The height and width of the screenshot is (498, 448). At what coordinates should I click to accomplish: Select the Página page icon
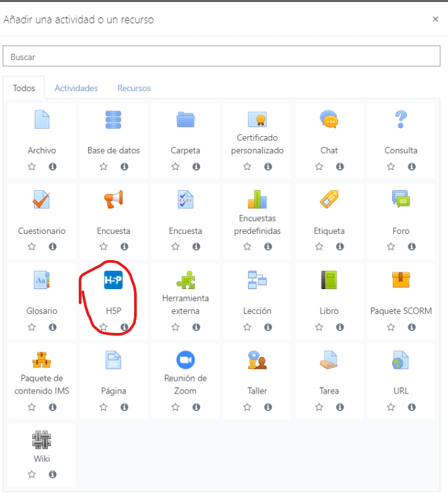113,360
